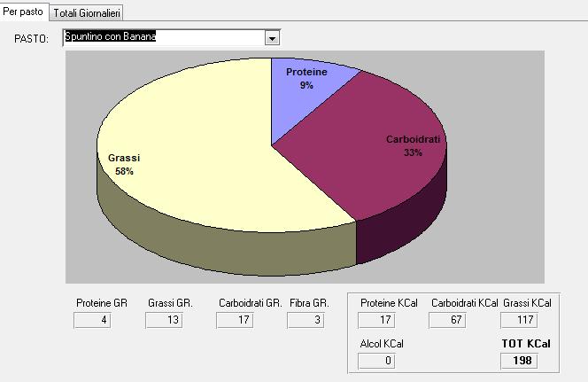This screenshot has height=382, width=588.
Task: Switch to the Totali Giornalieri tab
Action: [x=87, y=13]
